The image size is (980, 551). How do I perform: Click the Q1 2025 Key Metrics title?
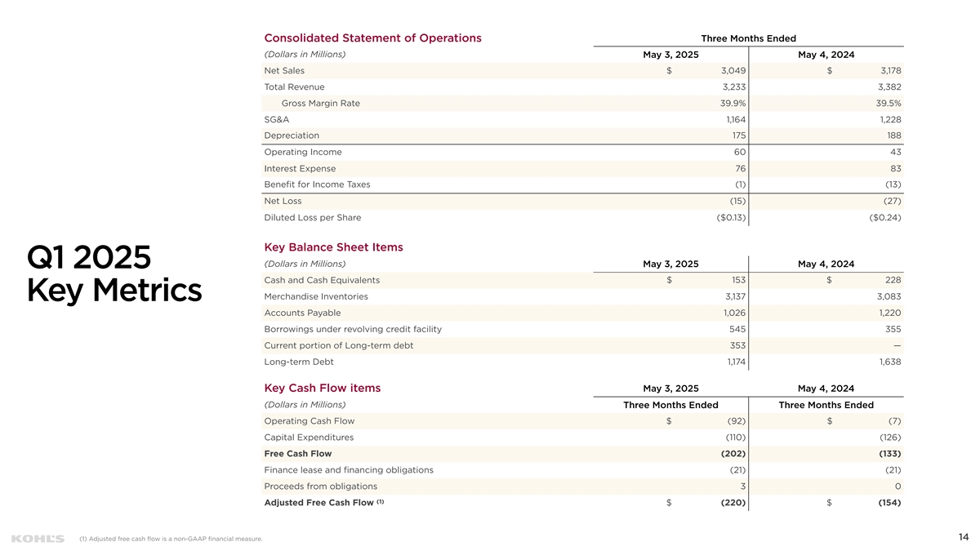(x=114, y=274)
